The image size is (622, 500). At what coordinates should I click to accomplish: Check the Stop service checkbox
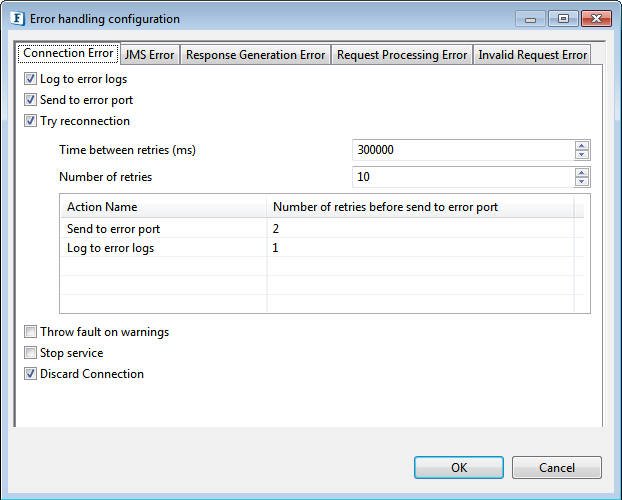click(31, 353)
